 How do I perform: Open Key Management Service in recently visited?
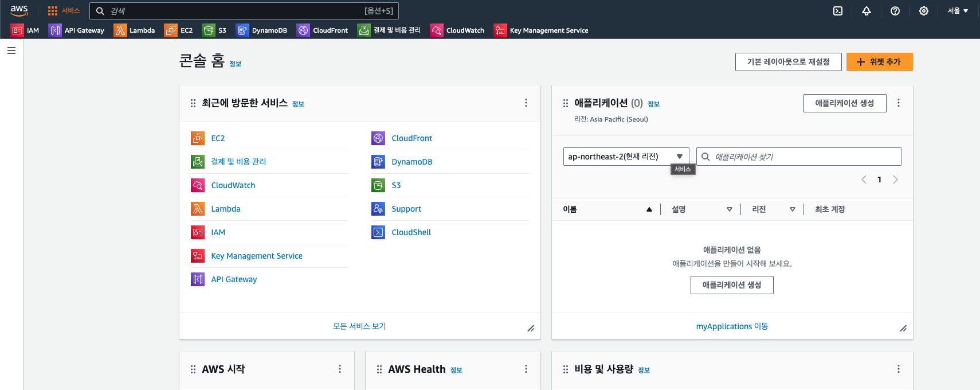click(257, 256)
